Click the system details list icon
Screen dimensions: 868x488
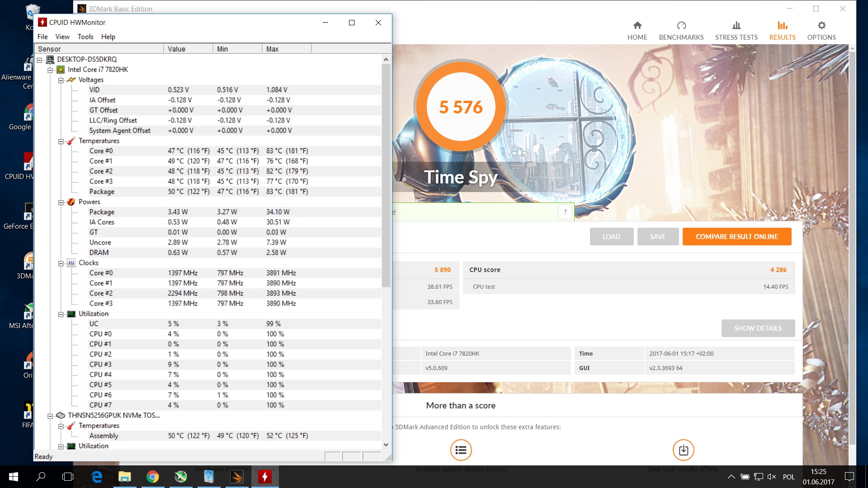461,450
